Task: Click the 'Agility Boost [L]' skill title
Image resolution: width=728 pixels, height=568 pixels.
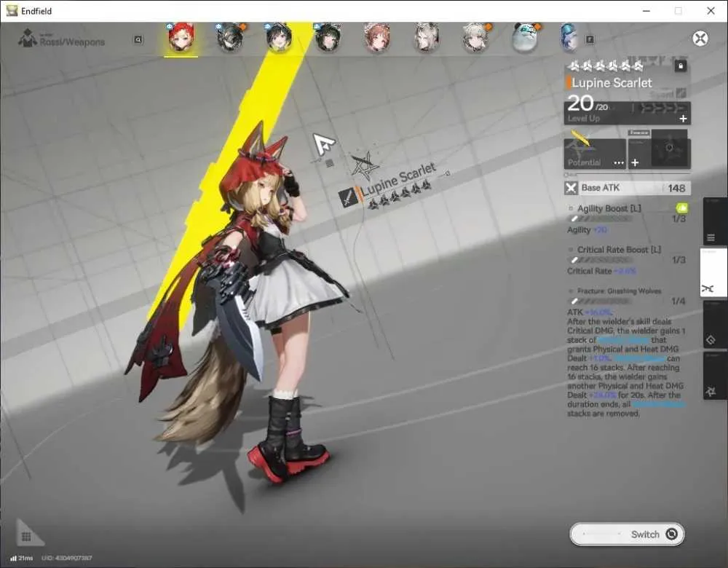Action: pyautogui.click(x=609, y=208)
